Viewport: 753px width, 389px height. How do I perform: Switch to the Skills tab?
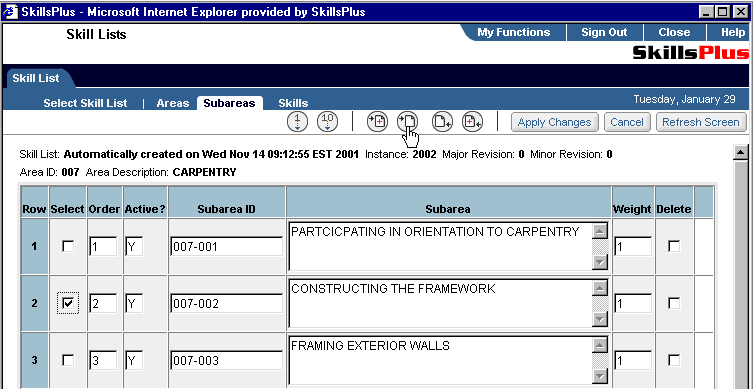(x=293, y=103)
